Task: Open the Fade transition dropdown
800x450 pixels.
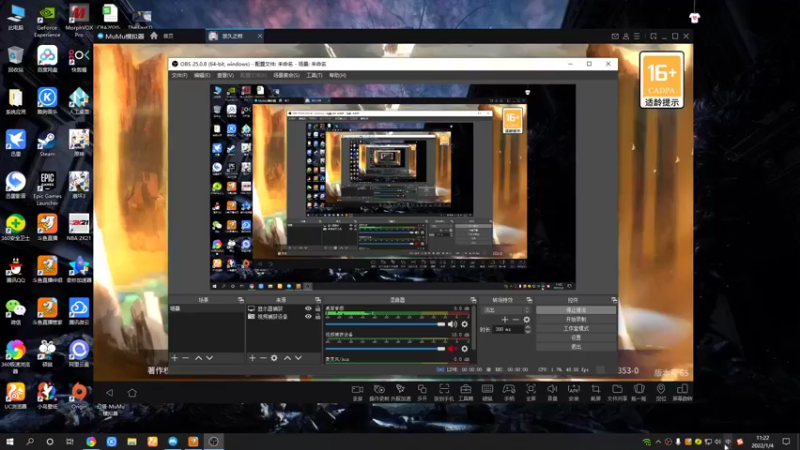Action: click(x=506, y=310)
